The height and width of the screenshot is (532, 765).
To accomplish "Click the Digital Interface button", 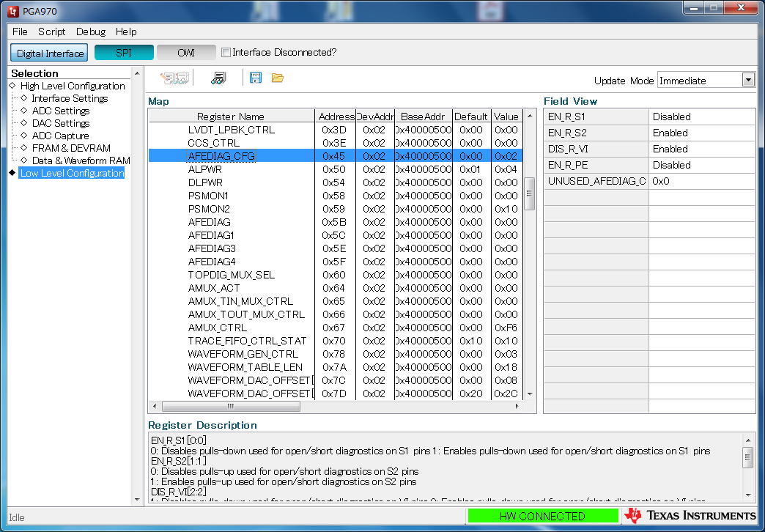I will click(49, 53).
